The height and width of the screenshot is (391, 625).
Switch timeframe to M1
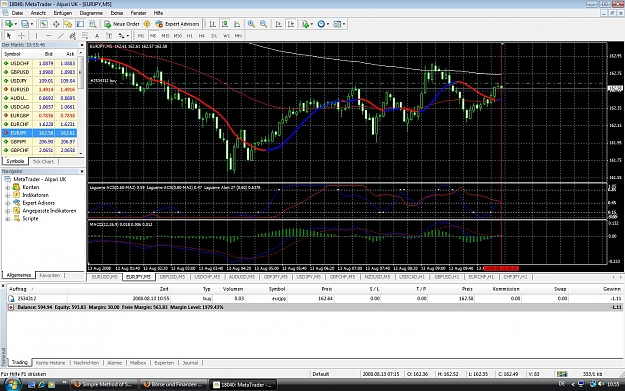tap(141, 36)
